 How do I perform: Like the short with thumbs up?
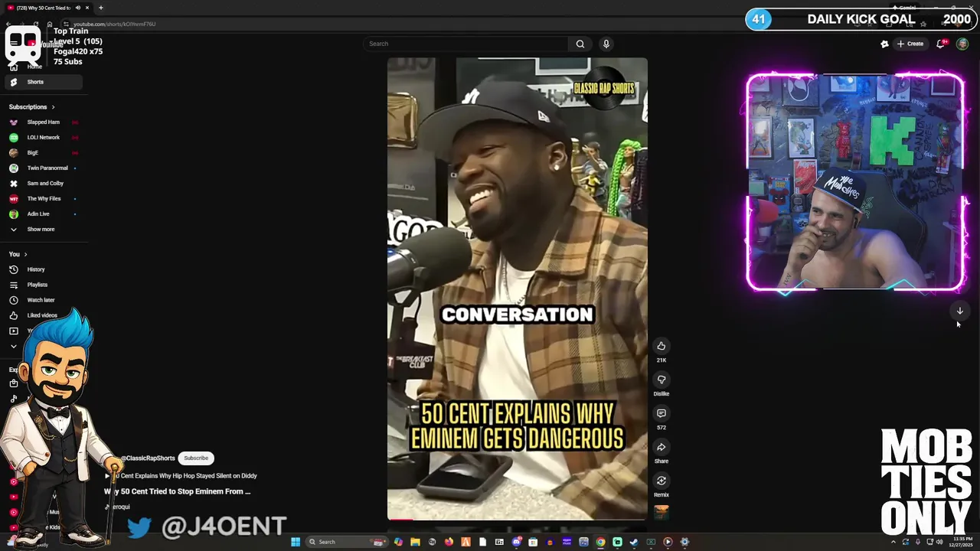pos(661,346)
